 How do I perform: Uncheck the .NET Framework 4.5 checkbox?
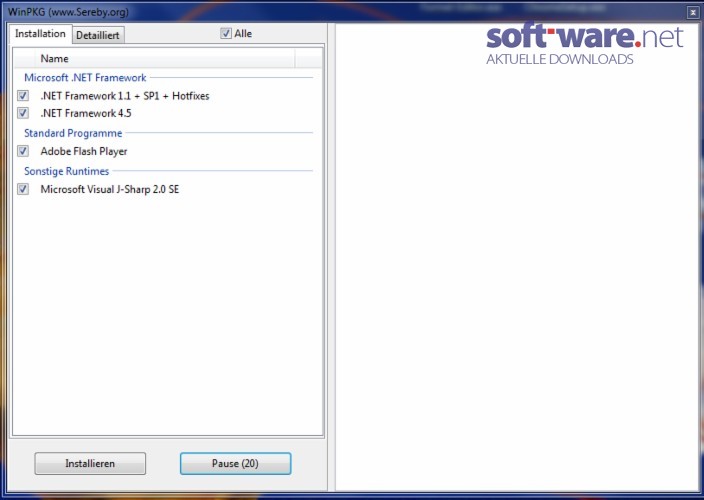pos(23,113)
